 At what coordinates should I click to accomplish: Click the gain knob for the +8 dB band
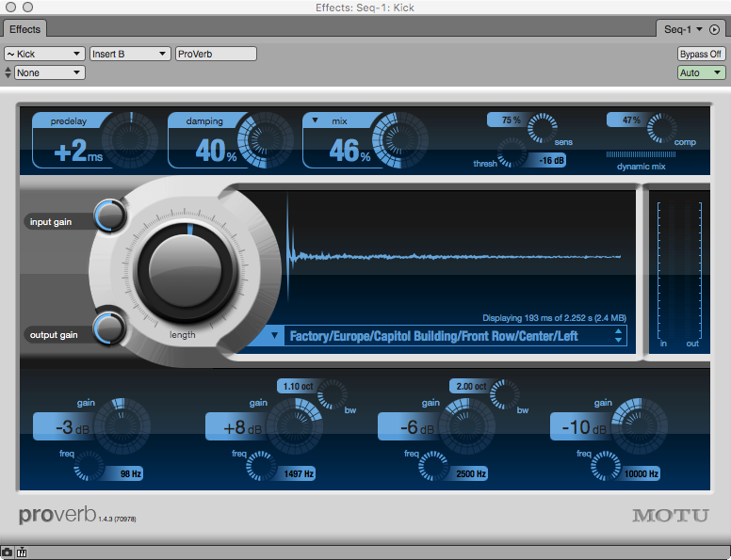(295, 425)
